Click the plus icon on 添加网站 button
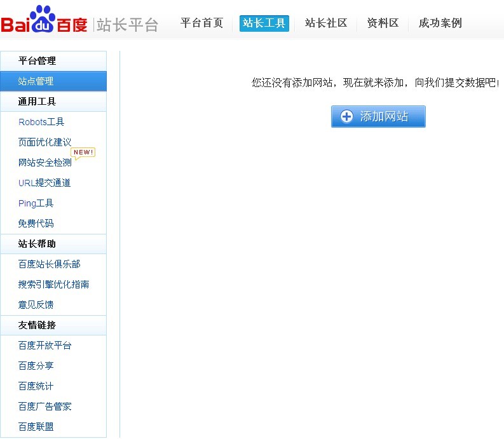Screen dimensions: 504x439 point(346,117)
